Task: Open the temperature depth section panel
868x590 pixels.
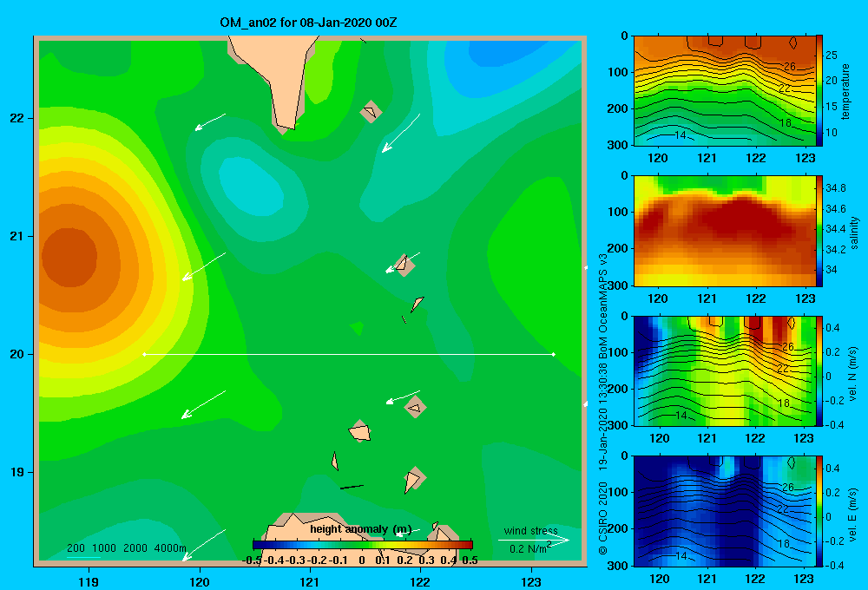Action: tap(725, 91)
